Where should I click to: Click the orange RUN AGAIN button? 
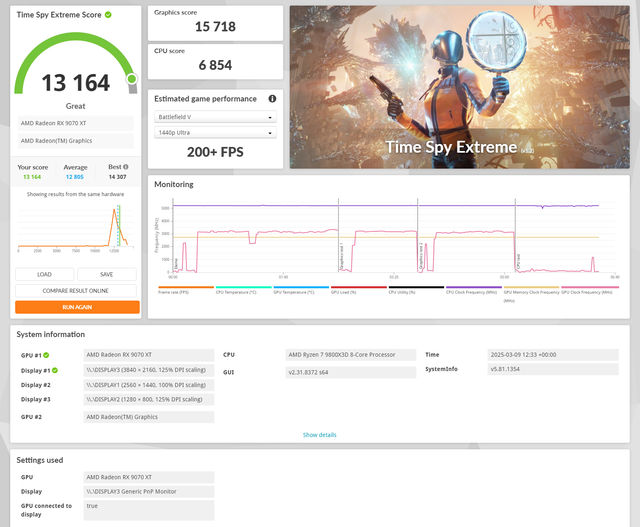77,307
